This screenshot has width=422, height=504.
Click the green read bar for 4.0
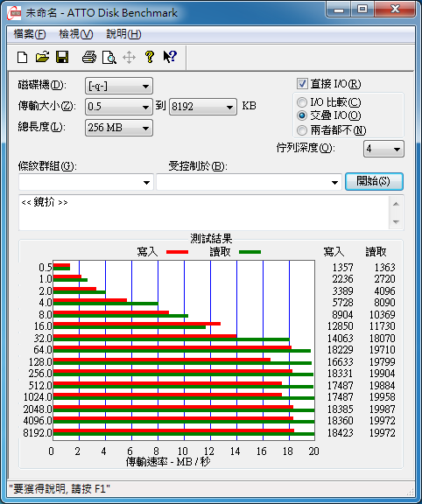pyautogui.click(x=106, y=304)
